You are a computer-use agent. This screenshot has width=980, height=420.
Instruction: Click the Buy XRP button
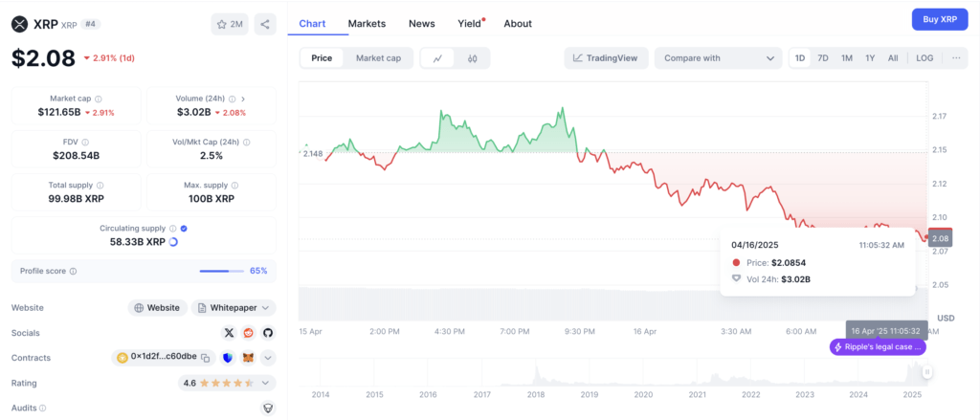940,19
